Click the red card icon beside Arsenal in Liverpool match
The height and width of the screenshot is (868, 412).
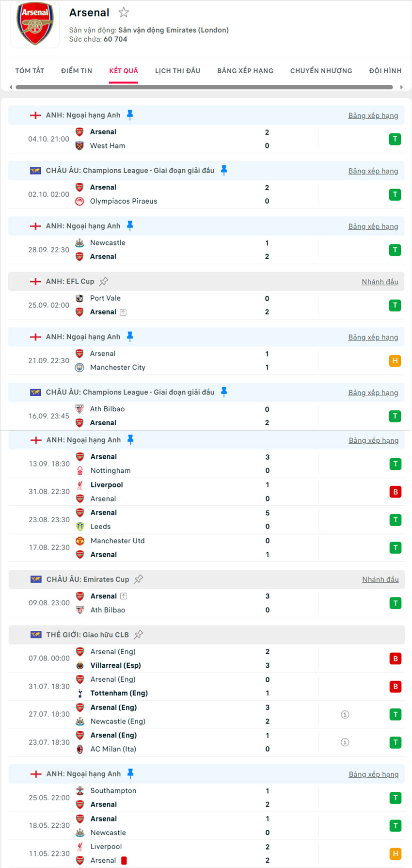pyautogui.click(x=124, y=856)
